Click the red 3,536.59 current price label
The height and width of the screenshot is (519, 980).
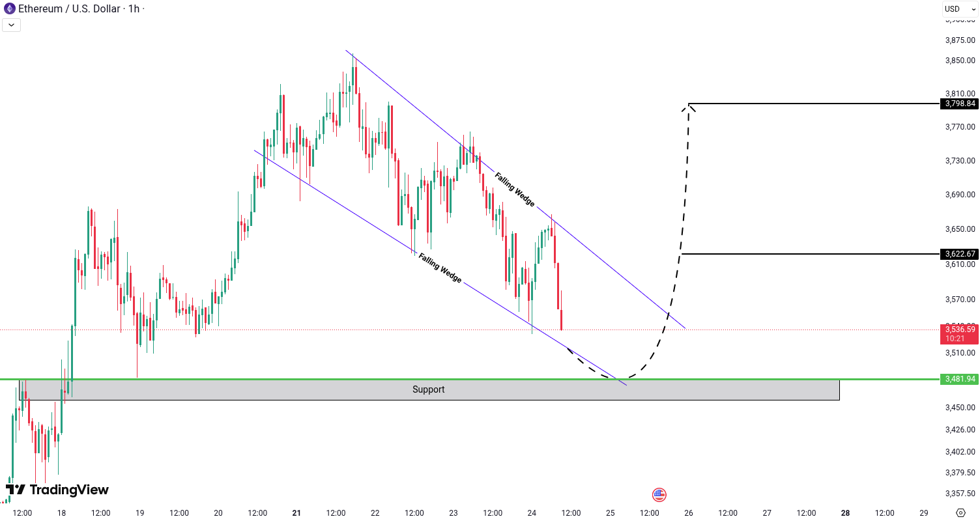(x=960, y=330)
